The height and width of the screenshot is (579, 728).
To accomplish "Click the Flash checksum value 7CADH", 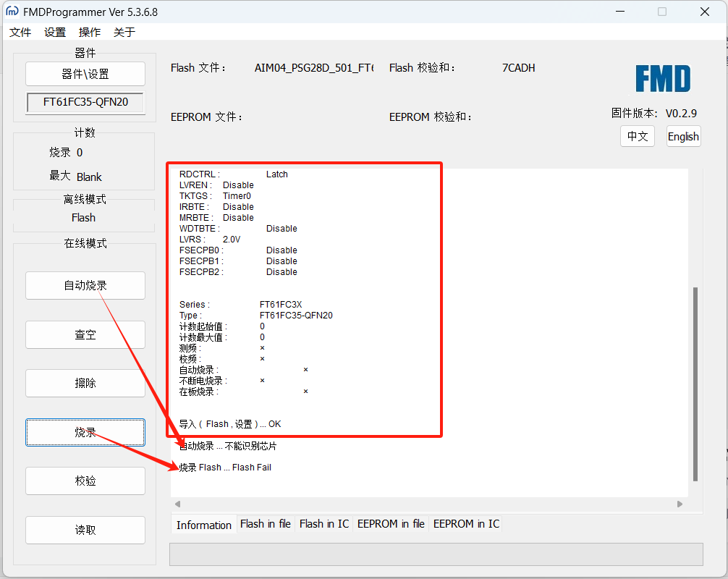I will pos(519,68).
